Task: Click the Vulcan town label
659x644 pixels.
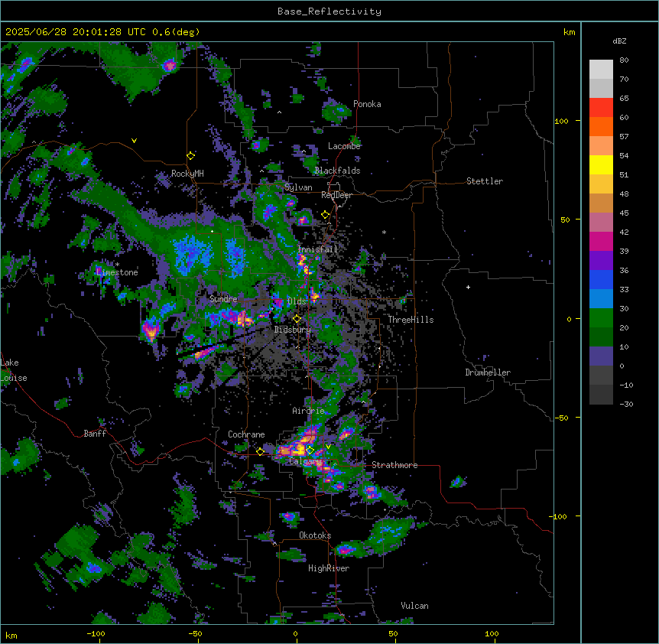Action: 415,606
